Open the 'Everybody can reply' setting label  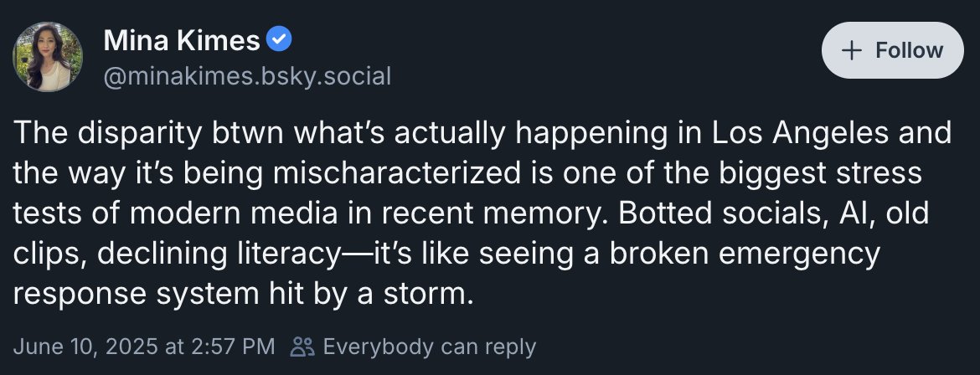[430, 347]
